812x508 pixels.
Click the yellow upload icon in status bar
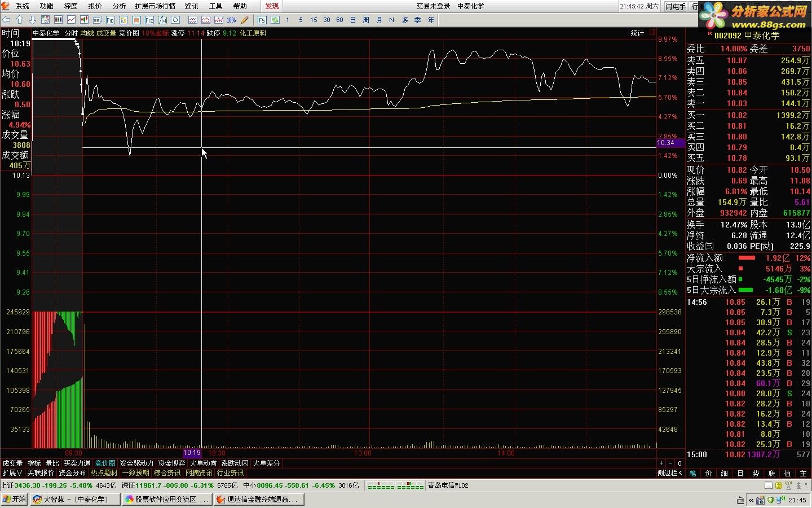pos(779,485)
